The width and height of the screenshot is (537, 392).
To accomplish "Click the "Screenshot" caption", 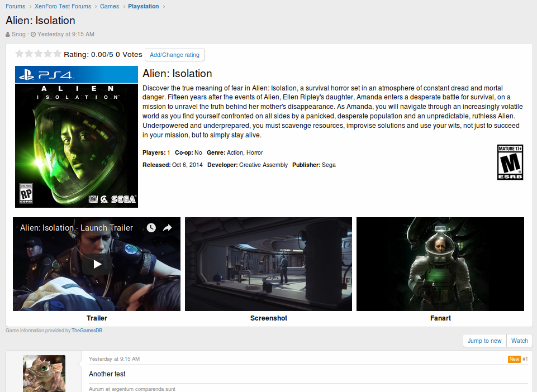I will click(269, 318).
